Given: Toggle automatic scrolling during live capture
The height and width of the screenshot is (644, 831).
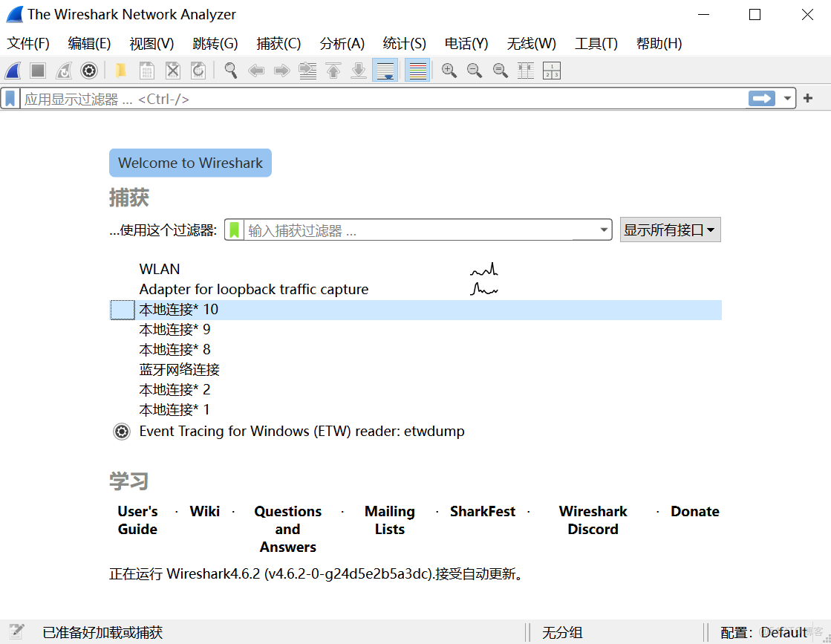Looking at the screenshot, I should pyautogui.click(x=385, y=71).
